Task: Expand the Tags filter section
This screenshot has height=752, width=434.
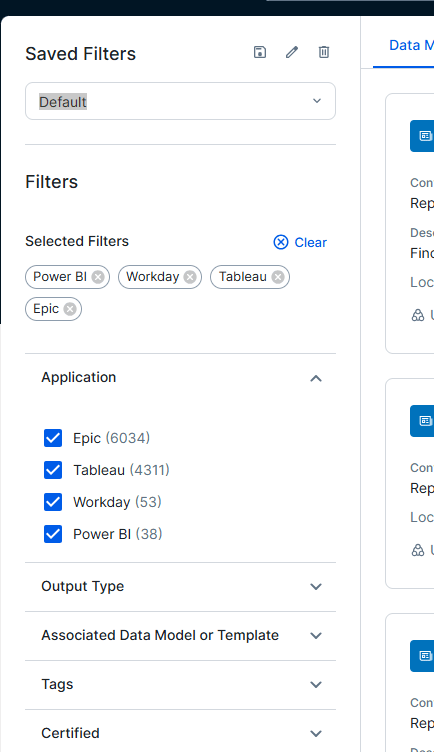Action: [x=180, y=684]
